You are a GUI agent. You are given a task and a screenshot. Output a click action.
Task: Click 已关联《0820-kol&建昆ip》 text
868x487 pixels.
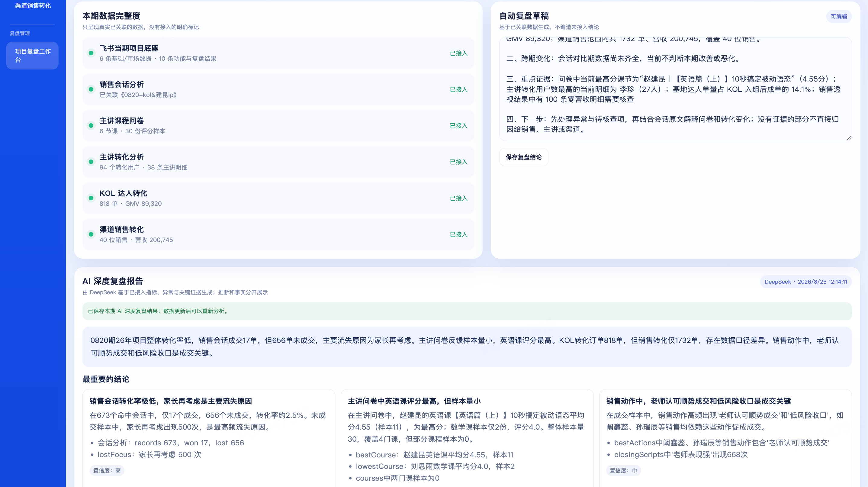138,95
